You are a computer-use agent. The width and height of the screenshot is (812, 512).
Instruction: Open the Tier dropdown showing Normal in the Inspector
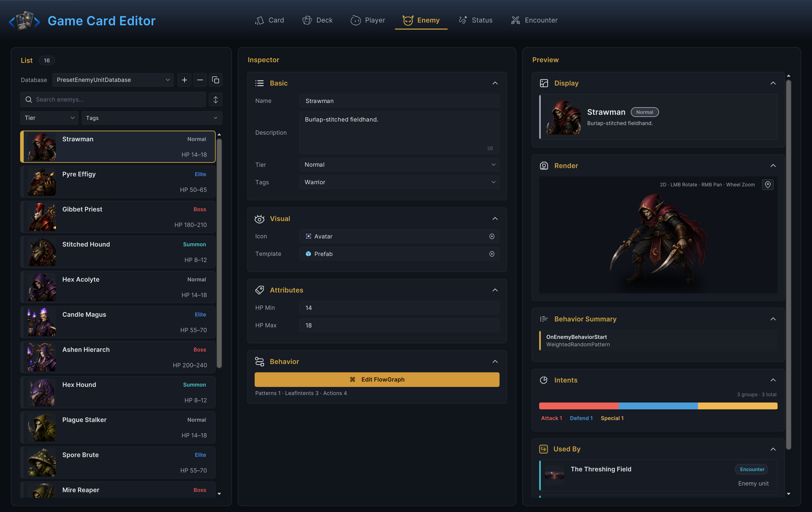399,165
